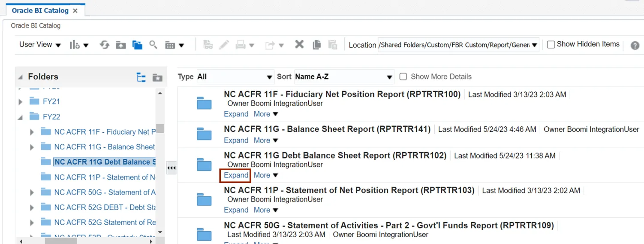Open catalog Search magnifier icon
Screen dimensions: 644x244
point(153,44)
